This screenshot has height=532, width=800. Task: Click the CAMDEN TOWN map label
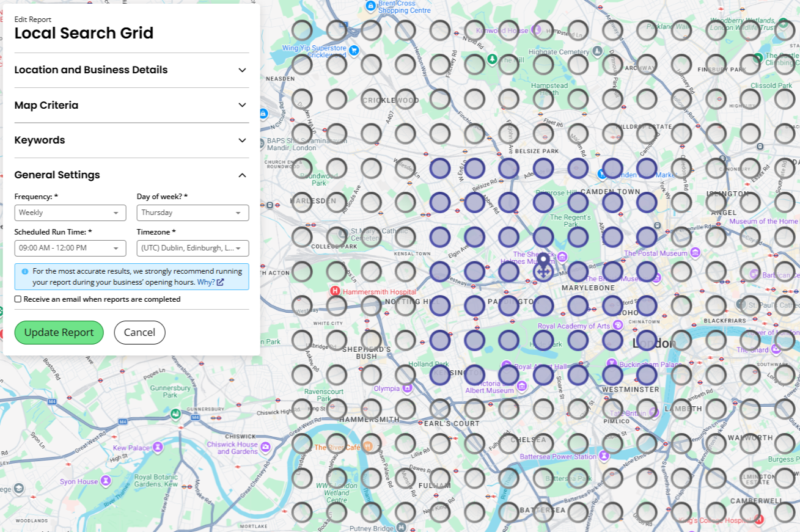(610, 192)
